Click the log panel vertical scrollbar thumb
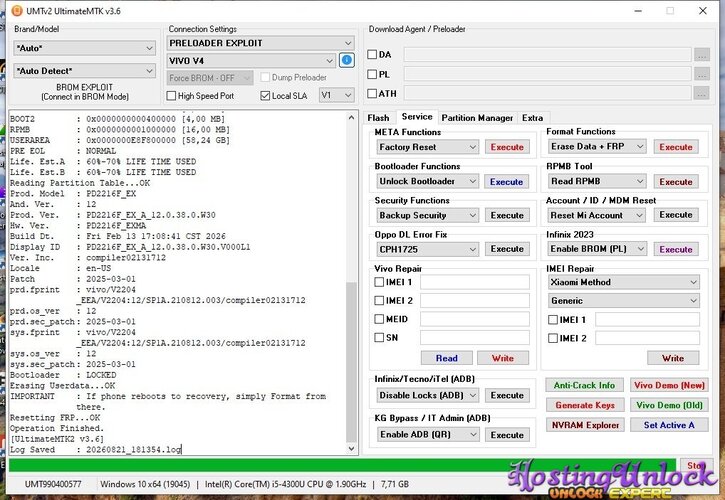The height and width of the screenshot is (500, 725). point(351,361)
